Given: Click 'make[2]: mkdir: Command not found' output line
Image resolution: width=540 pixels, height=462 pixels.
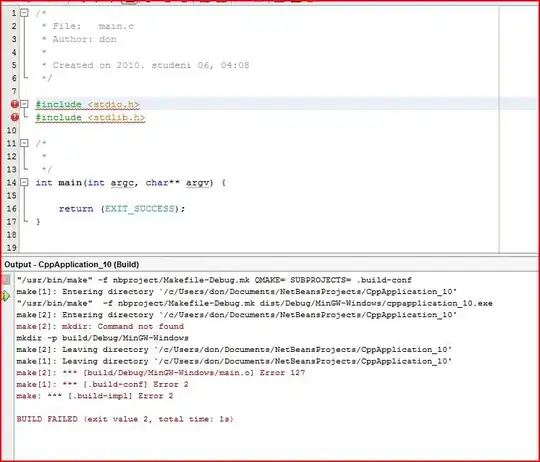Looking at the screenshot, I should (x=100, y=326).
